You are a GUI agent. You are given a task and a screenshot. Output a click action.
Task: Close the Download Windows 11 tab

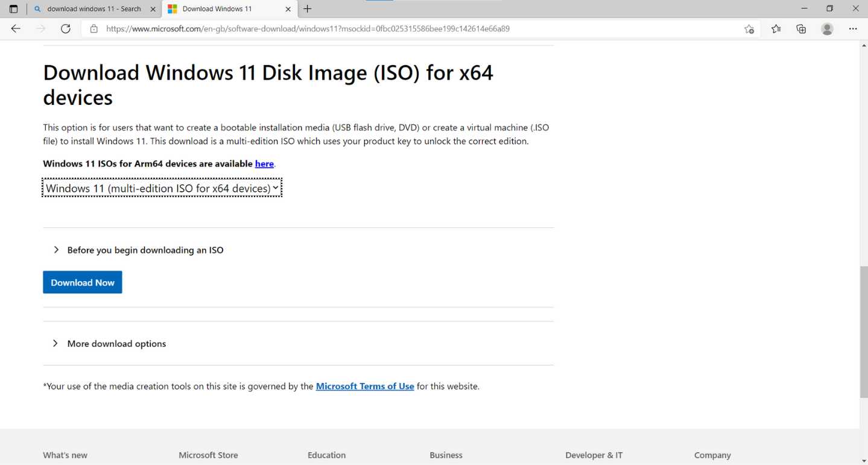[x=288, y=9]
